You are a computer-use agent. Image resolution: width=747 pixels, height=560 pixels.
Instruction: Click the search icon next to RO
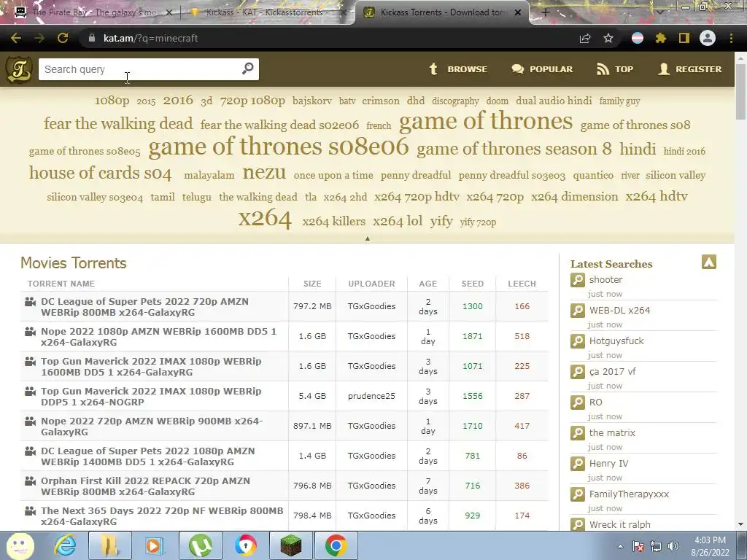click(578, 402)
